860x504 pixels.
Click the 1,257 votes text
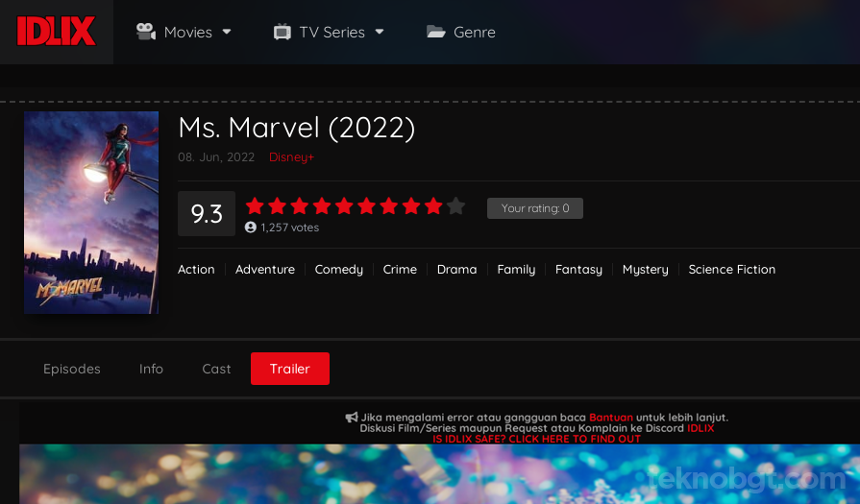(x=289, y=228)
